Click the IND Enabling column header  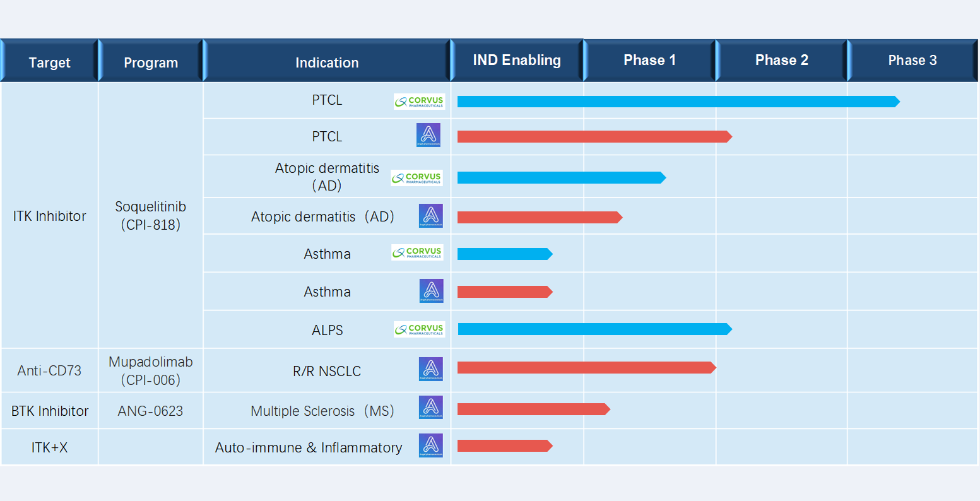[x=517, y=61]
